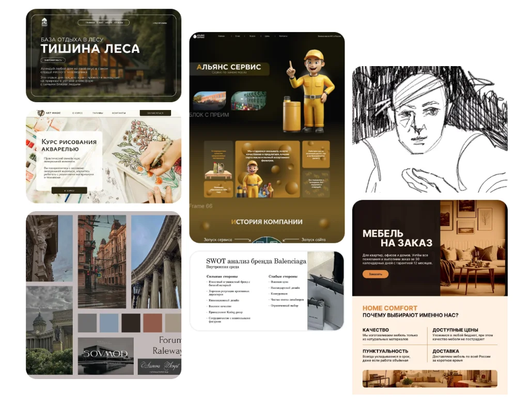Viewport: 532px width, 408px height.
Task: Select the gray color swatch in the moodboard
Action: [x=87, y=323]
